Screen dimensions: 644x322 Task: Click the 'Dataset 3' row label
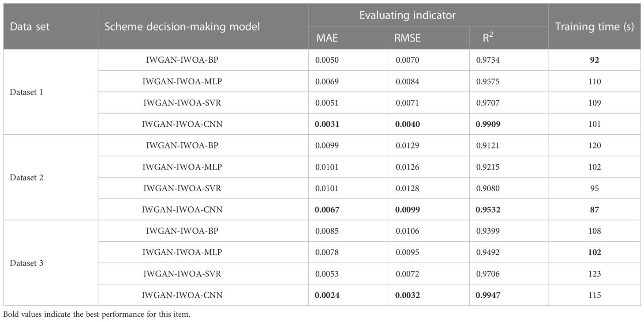[26, 263]
